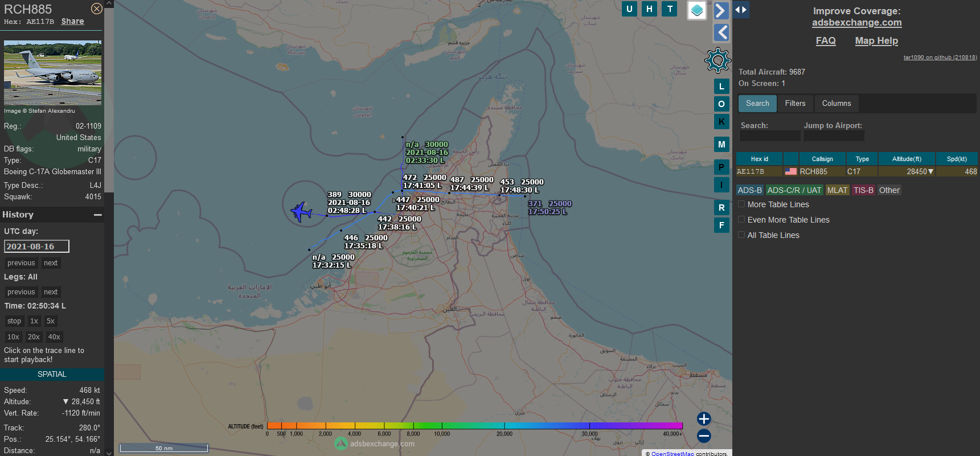Enable More Table Lines checkbox
The image size is (980, 456).
pos(741,204)
